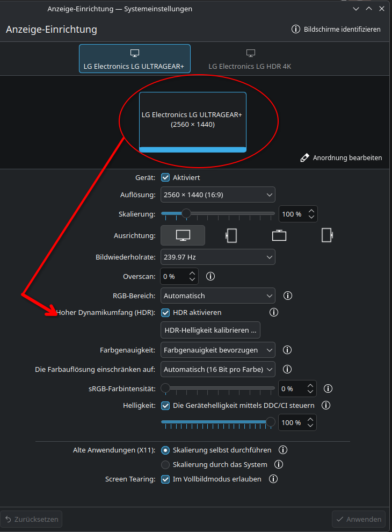The height and width of the screenshot is (532, 392).
Task: Show sRGB-Farbintensität info icon
Action: [x=328, y=389]
